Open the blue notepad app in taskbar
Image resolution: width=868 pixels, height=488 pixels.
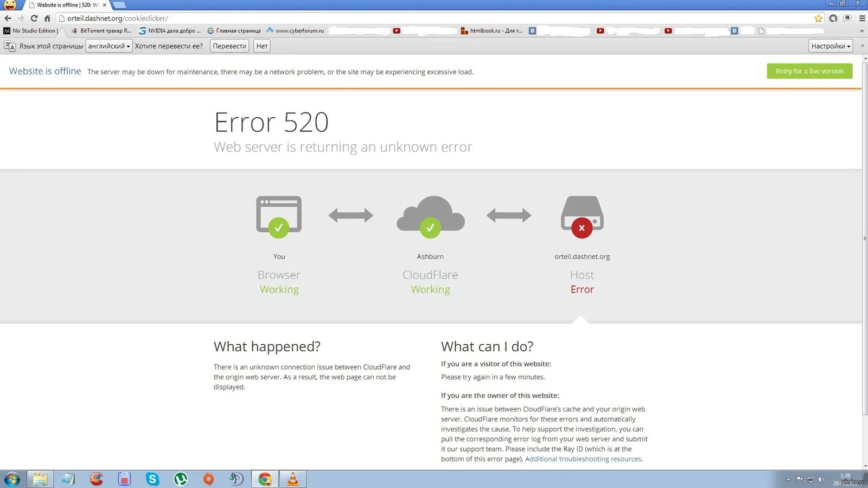tap(124, 479)
